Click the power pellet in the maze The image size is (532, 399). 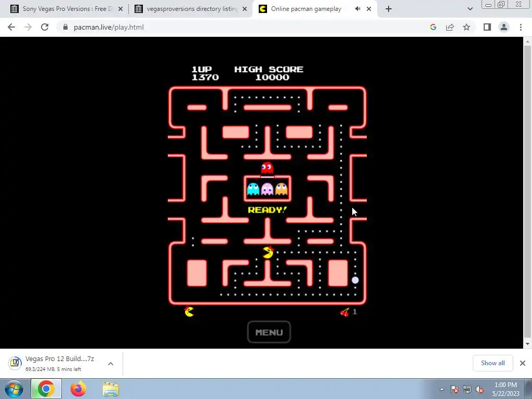(355, 280)
